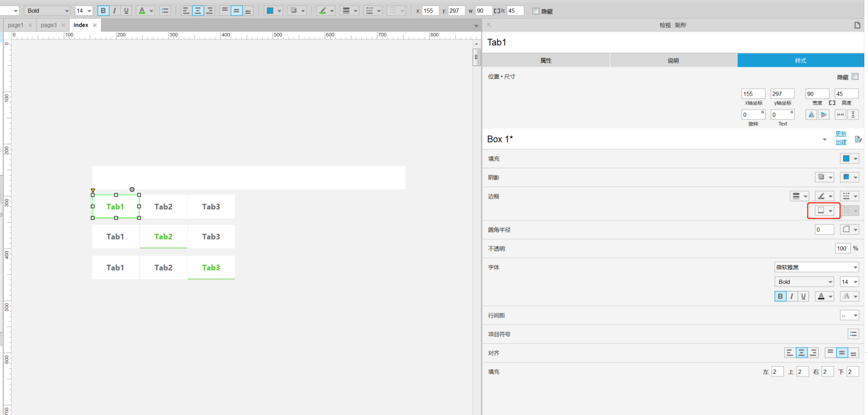Toggle bold button in style panel
This screenshot has width=868, height=415.
pos(780,297)
